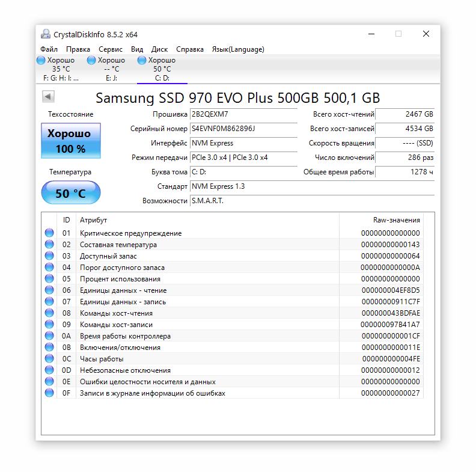Click status orb for Команды хост-записи row
Image resolution: width=476 pixels, height=472 pixels.
pyautogui.click(x=49, y=324)
